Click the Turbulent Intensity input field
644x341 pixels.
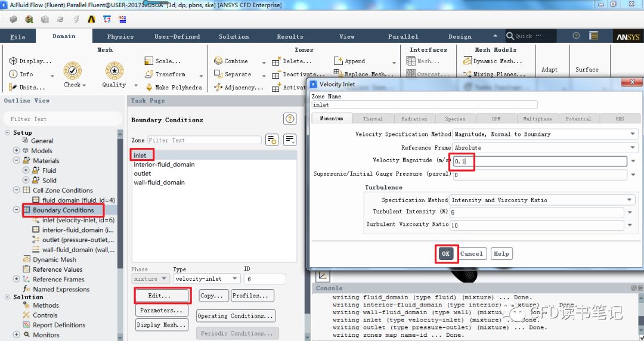pos(537,212)
